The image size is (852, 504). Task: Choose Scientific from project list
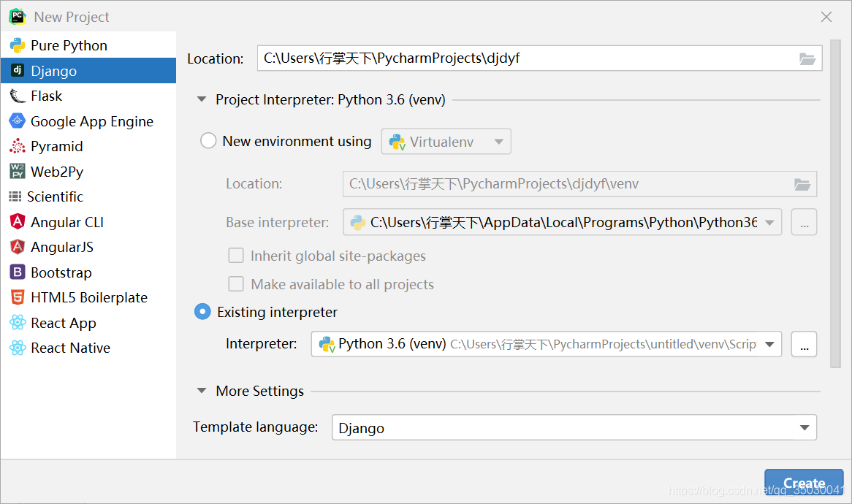coord(55,196)
